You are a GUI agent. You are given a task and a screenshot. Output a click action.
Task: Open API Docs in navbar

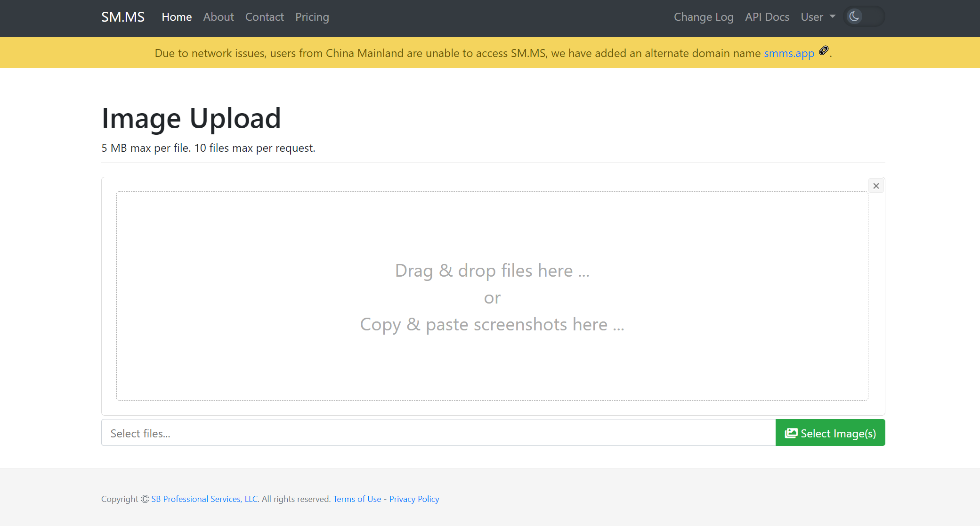767,17
